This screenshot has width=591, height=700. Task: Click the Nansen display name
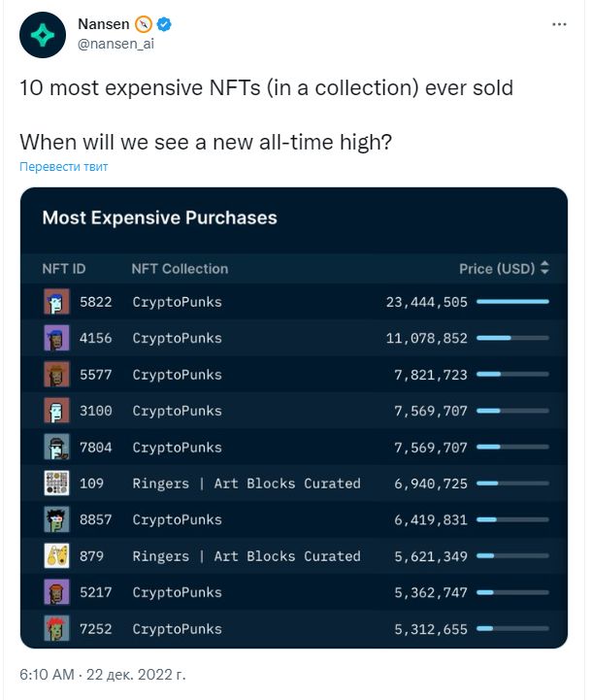tap(104, 24)
